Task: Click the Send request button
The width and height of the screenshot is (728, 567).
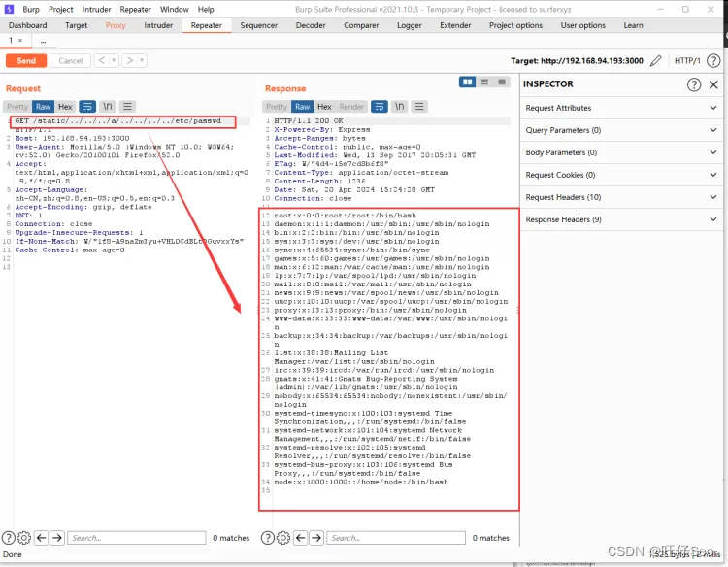Action: (x=26, y=61)
